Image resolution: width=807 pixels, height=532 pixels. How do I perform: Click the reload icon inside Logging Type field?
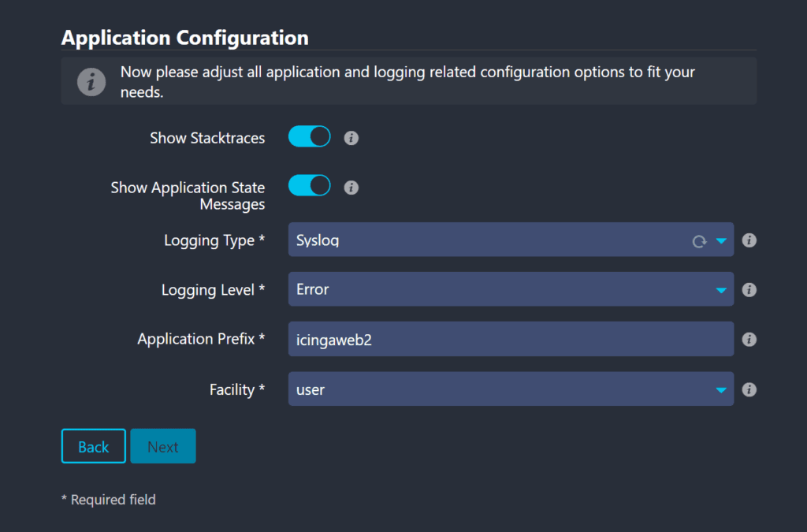pos(698,241)
